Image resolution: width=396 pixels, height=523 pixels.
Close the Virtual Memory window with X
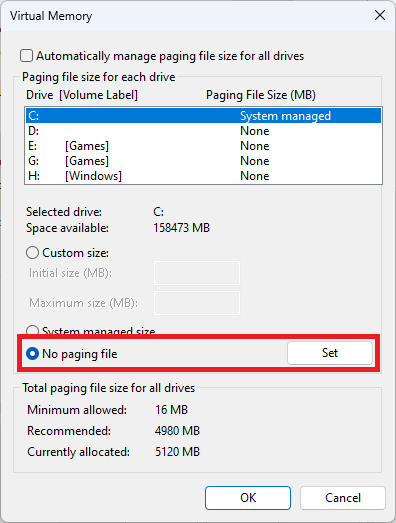380,15
